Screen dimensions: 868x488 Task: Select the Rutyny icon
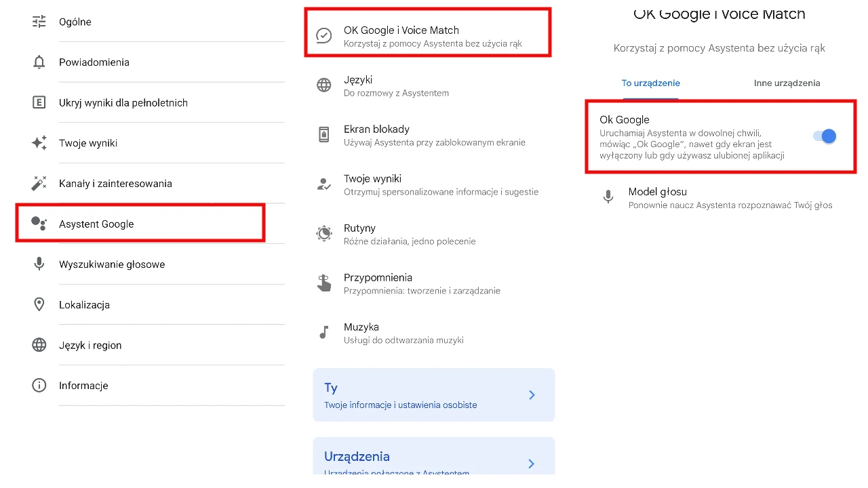(x=323, y=234)
